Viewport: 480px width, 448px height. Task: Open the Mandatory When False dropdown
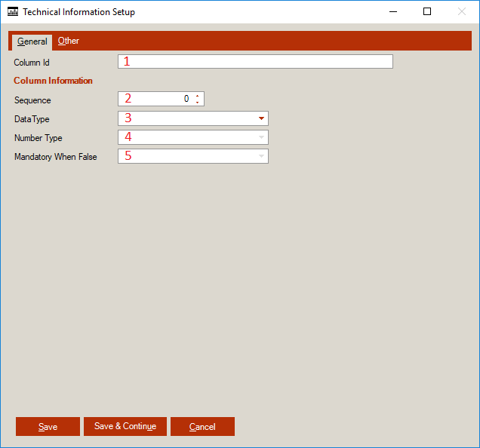click(x=193, y=156)
